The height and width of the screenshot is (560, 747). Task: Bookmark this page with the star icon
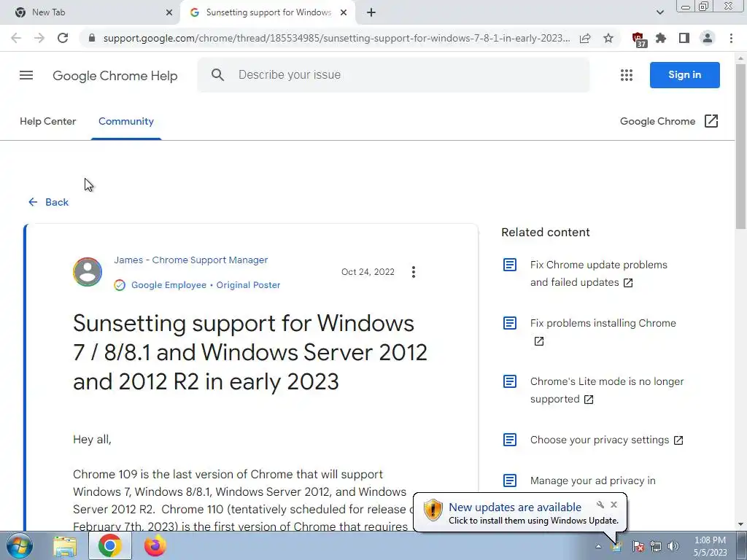(608, 38)
